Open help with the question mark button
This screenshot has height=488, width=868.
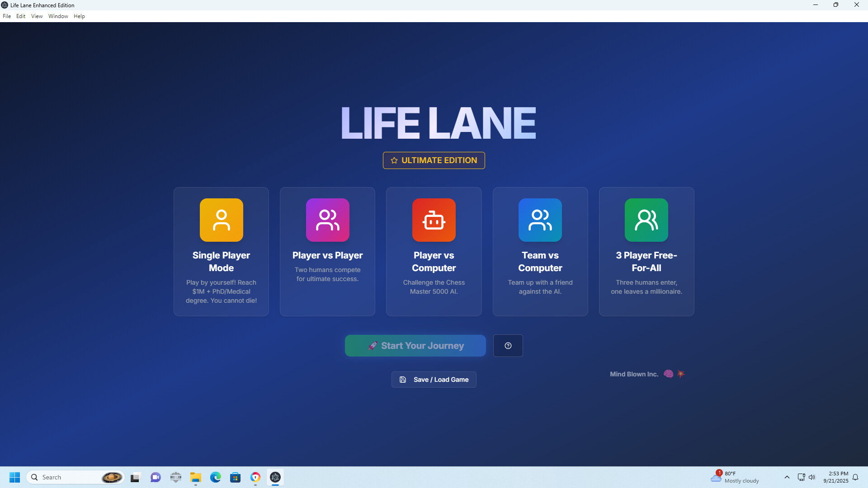click(x=508, y=345)
